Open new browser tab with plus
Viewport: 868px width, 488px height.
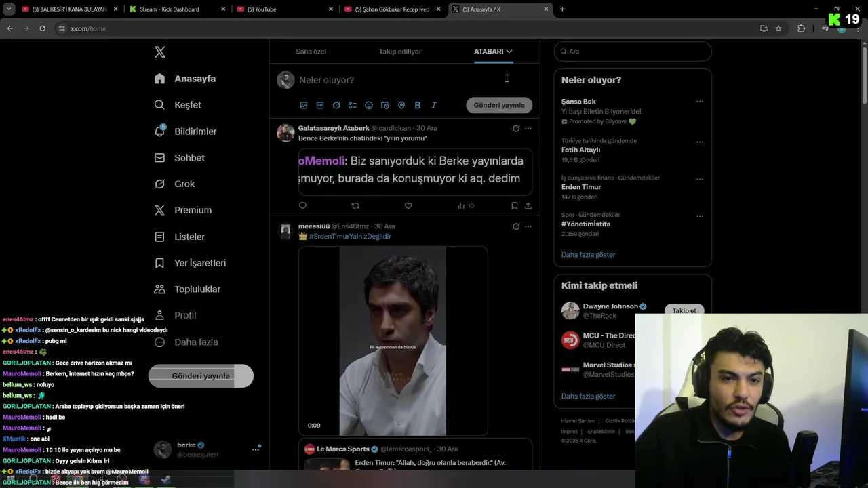tap(562, 9)
